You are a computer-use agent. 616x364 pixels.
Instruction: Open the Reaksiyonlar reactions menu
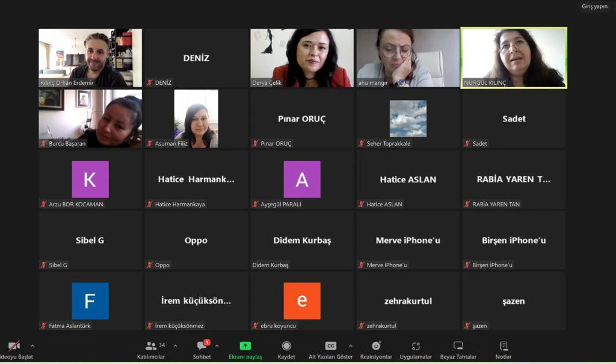click(377, 346)
